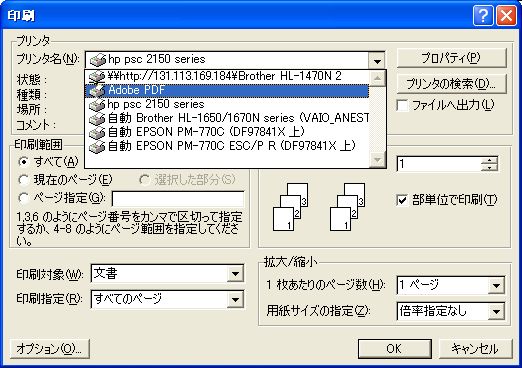Choose Brother HL-1470N 2 network printer
The width and height of the screenshot is (522, 368).
pos(227,77)
